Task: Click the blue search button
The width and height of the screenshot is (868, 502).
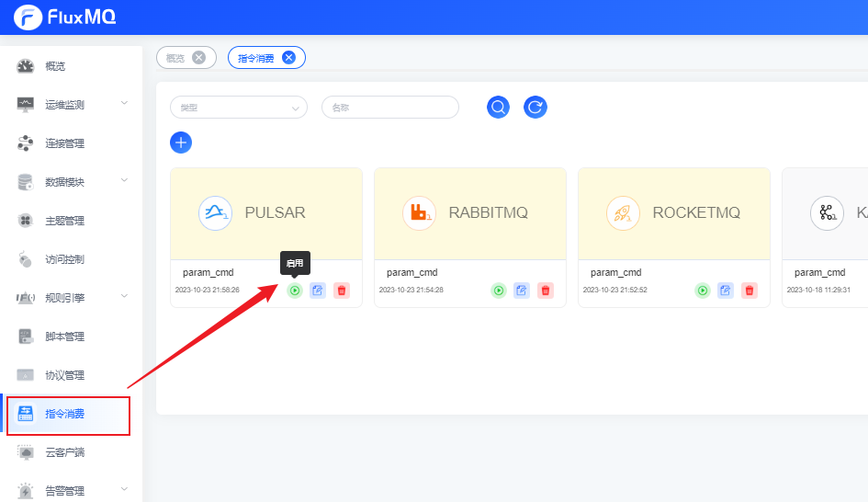Action: (x=498, y=107)
